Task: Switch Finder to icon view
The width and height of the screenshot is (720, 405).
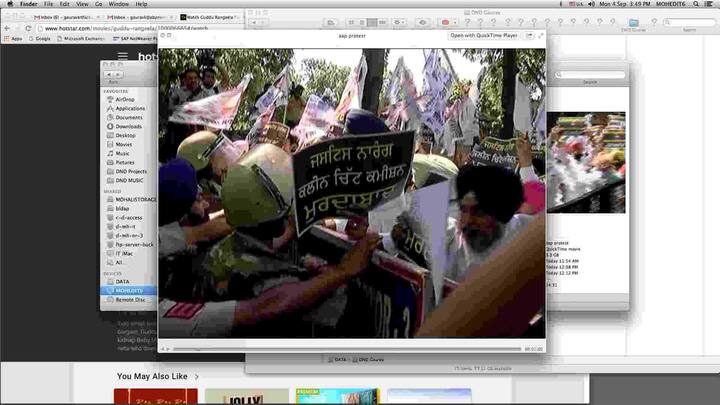Action: 351,22
